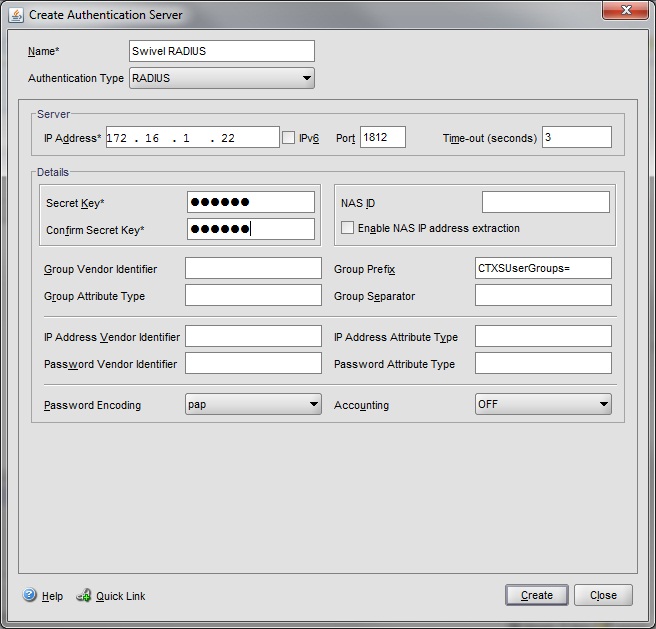Click the Port field showing 1812
This screenshot has width=656, height=629.
pyautogui.click(x=383, y=137)
